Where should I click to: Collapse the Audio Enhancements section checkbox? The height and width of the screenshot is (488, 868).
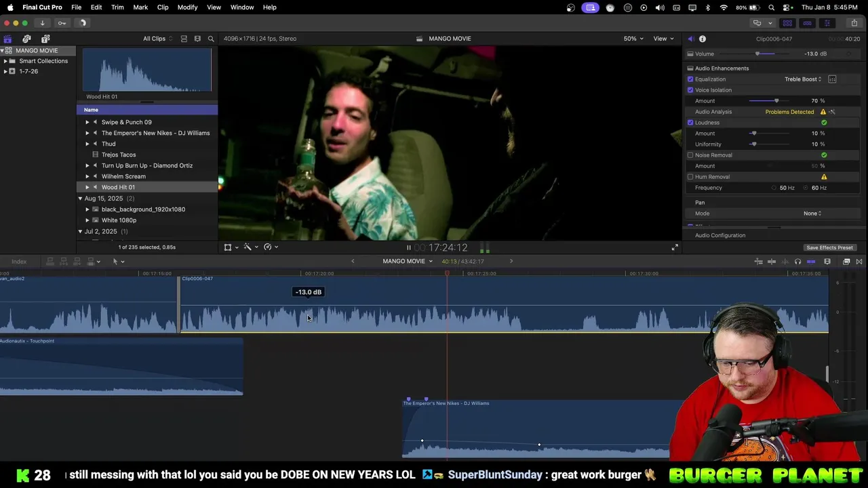click(690, 68)
